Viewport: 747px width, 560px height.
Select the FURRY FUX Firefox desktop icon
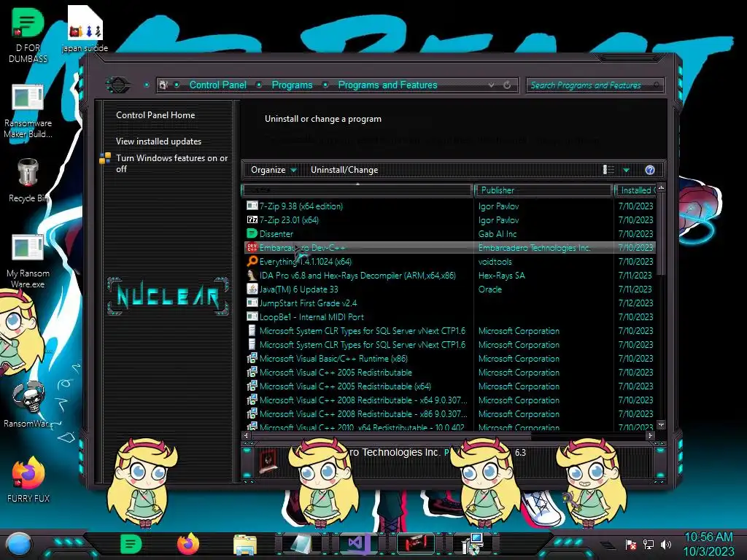28,480
